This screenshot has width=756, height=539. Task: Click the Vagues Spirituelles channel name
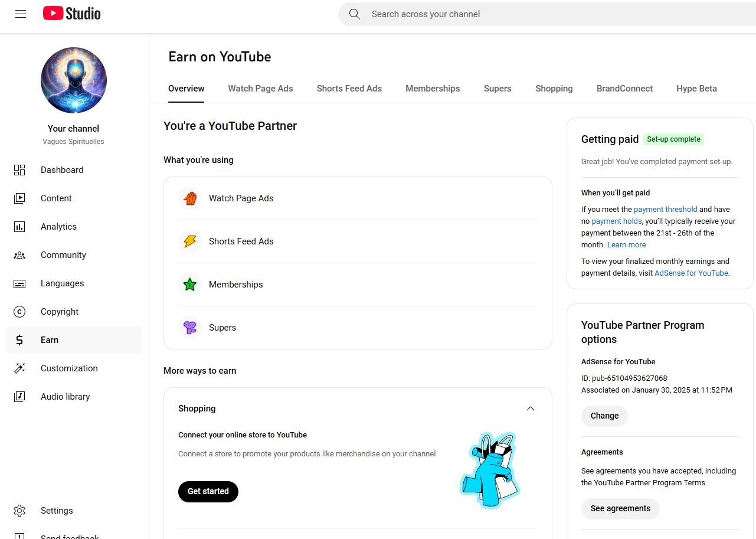coord(74,142)
